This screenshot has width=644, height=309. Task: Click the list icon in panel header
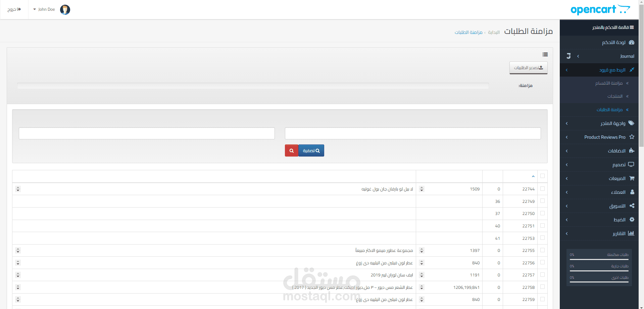(545, 54)
